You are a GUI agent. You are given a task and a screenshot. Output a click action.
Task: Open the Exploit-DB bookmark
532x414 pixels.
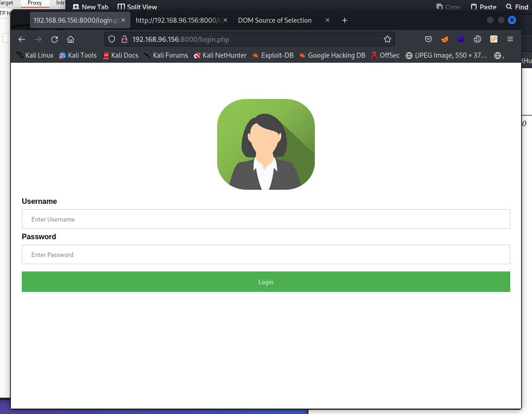273,55
